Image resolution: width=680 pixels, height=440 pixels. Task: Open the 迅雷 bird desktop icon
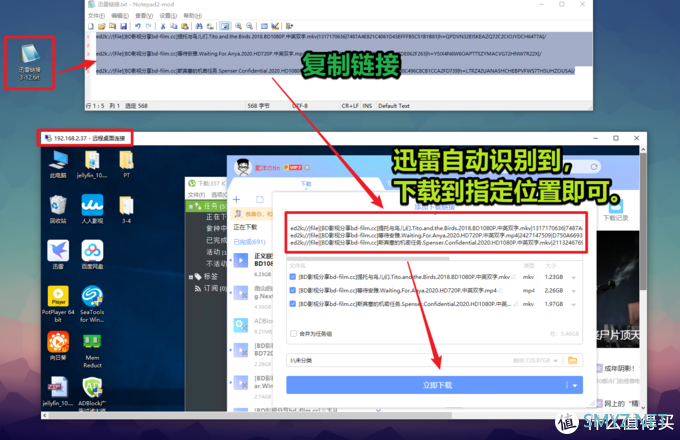58,255
